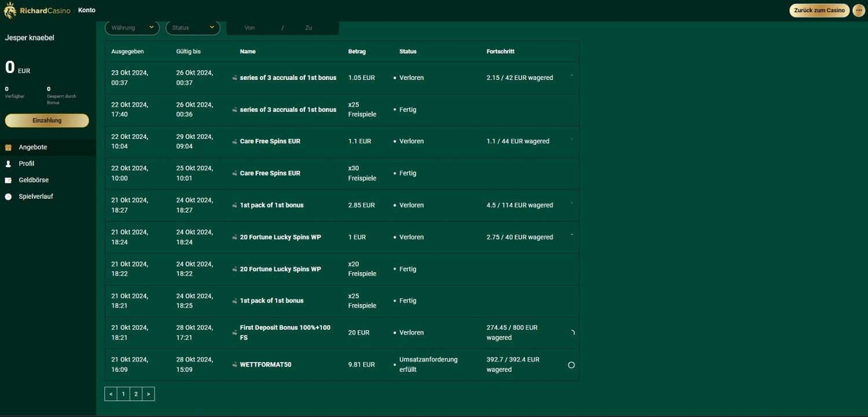868x417 pixels.
Task: Click the 20 EUR amount cell
Action: point(359,333)
